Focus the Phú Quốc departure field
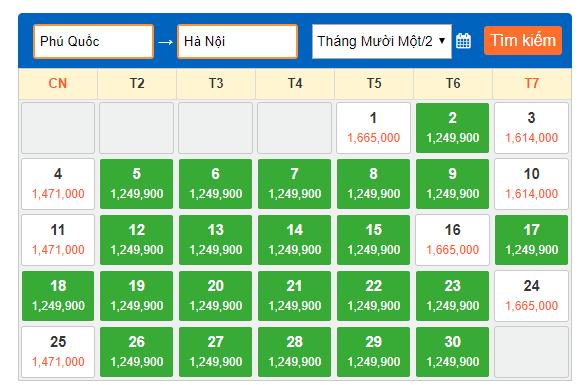 pyautogui.click(x=93, y=41)
